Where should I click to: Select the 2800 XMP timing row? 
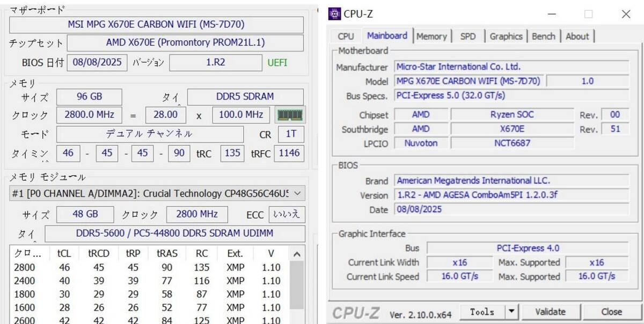click(150, 267)
